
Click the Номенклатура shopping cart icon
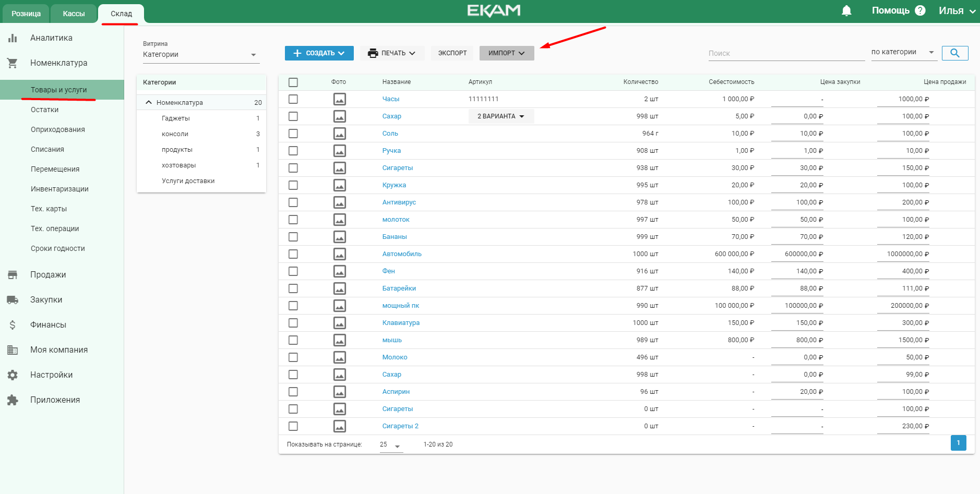(13, 63)
